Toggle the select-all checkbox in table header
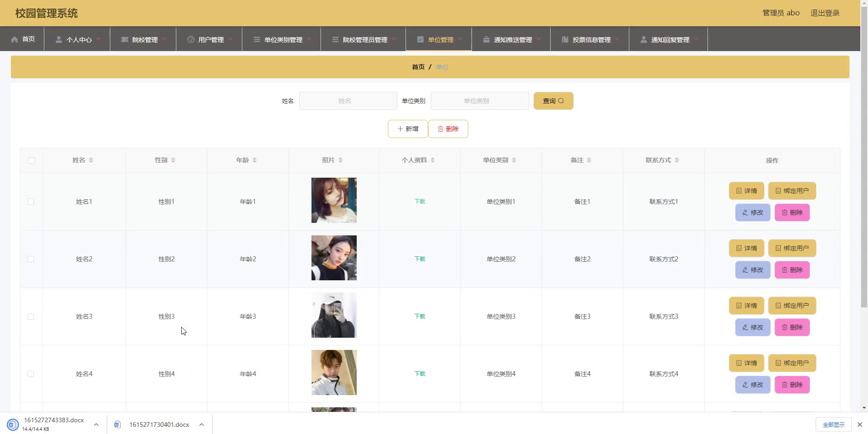Screen dimensions: 868x434 coord(32,160)
